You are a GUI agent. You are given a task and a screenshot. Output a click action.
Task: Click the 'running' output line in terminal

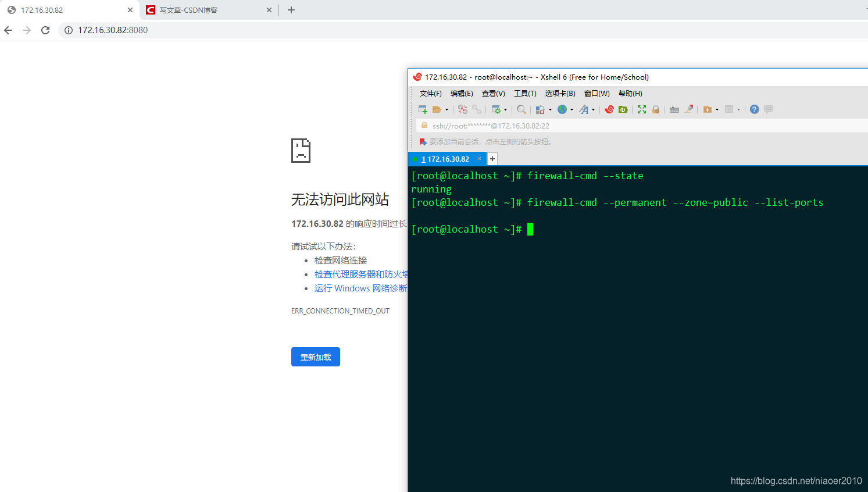(x=431, y=189)
